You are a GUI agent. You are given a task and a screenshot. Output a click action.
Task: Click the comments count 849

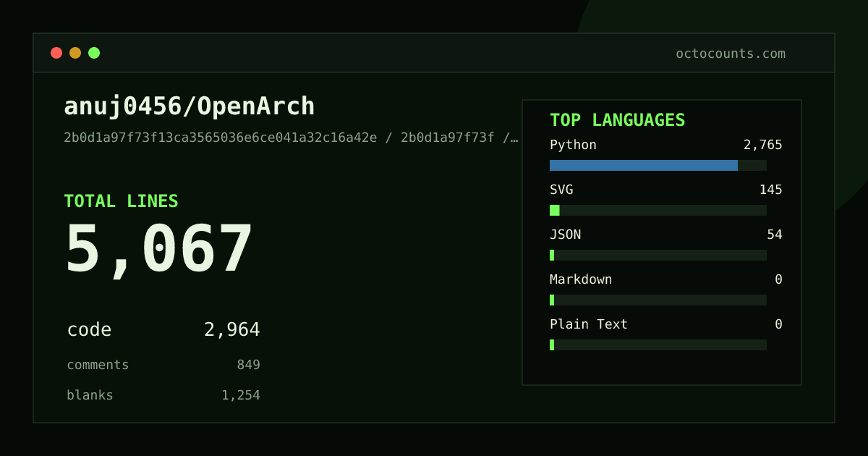click(x=248, y=365)
